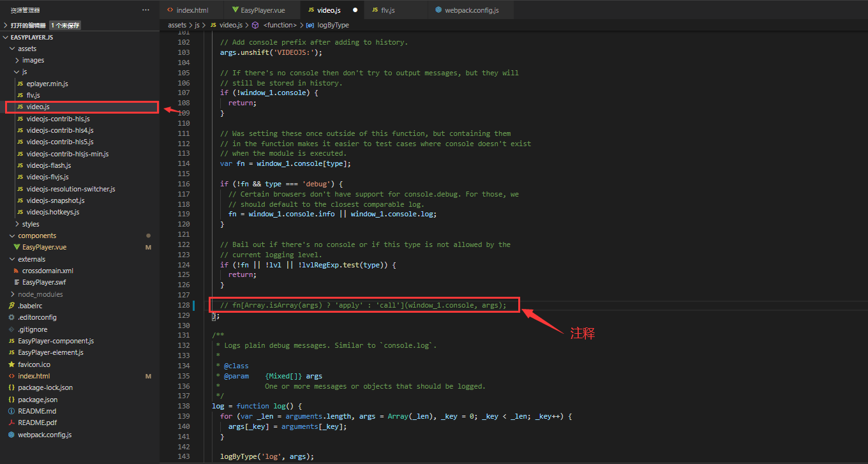Click line number 107 in gutter

tap(184, 93)
